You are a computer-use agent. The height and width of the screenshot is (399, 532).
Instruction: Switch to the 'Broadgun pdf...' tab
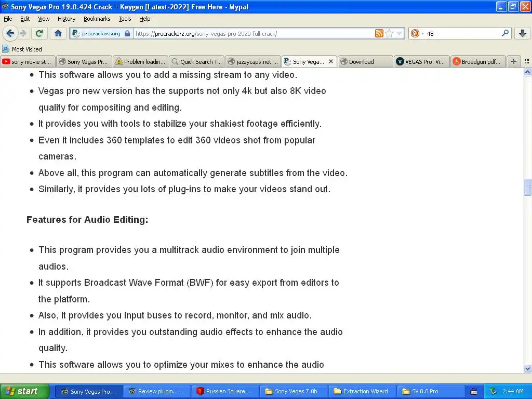click(478, 61)
